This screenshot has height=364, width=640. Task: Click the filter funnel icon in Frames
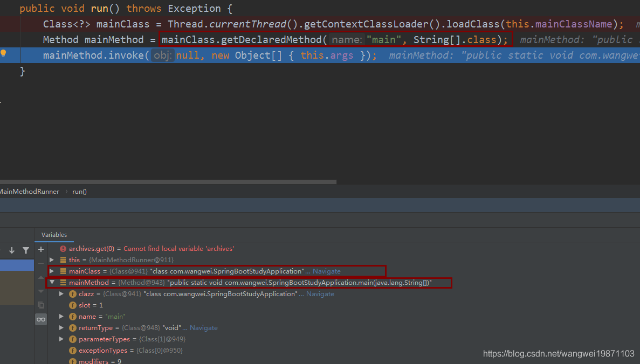click(x=26, y=250)
